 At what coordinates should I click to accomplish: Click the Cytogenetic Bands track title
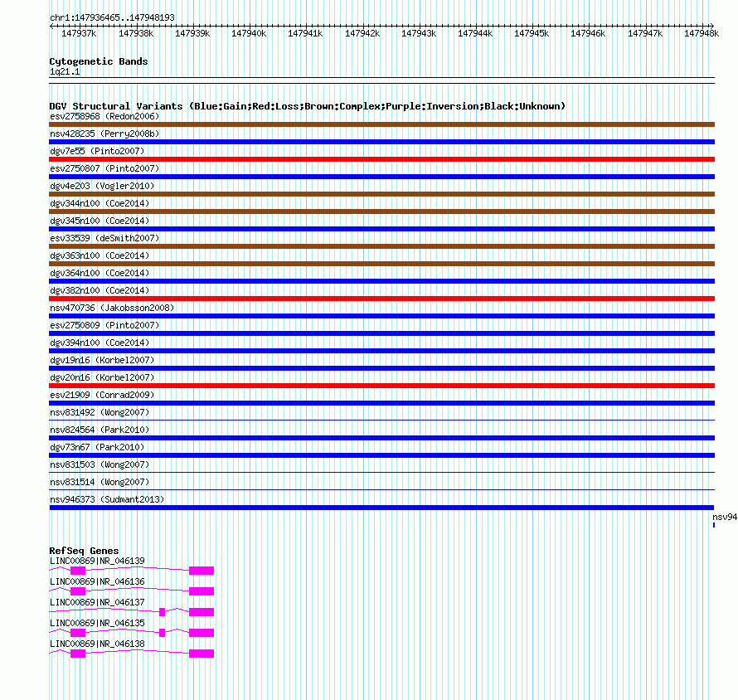(99, 61)
